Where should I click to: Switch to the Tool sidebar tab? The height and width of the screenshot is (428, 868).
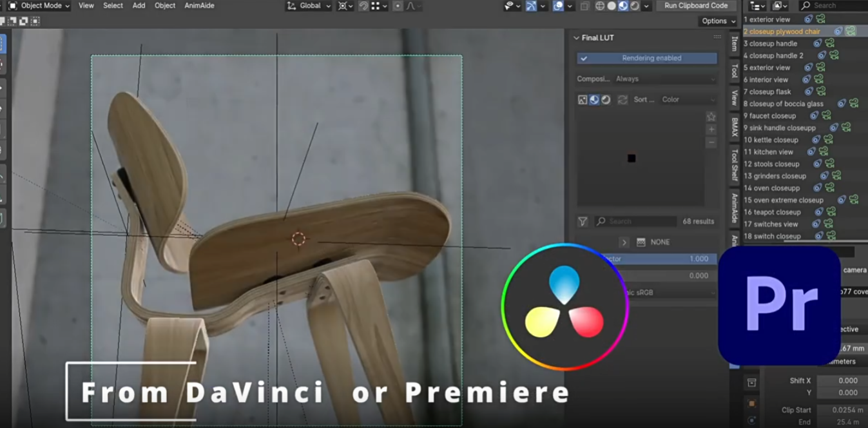pyautogui.click(x=734, y=71)
